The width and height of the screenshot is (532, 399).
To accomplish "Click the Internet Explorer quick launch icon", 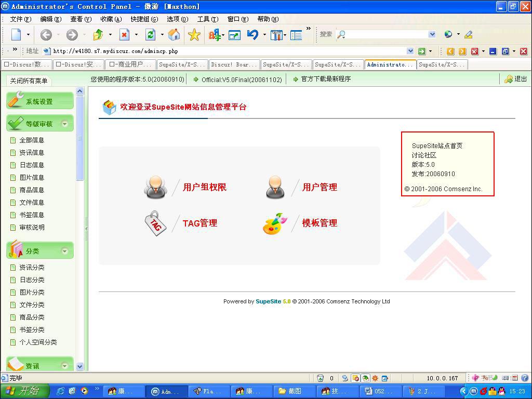I will point(60,391).
